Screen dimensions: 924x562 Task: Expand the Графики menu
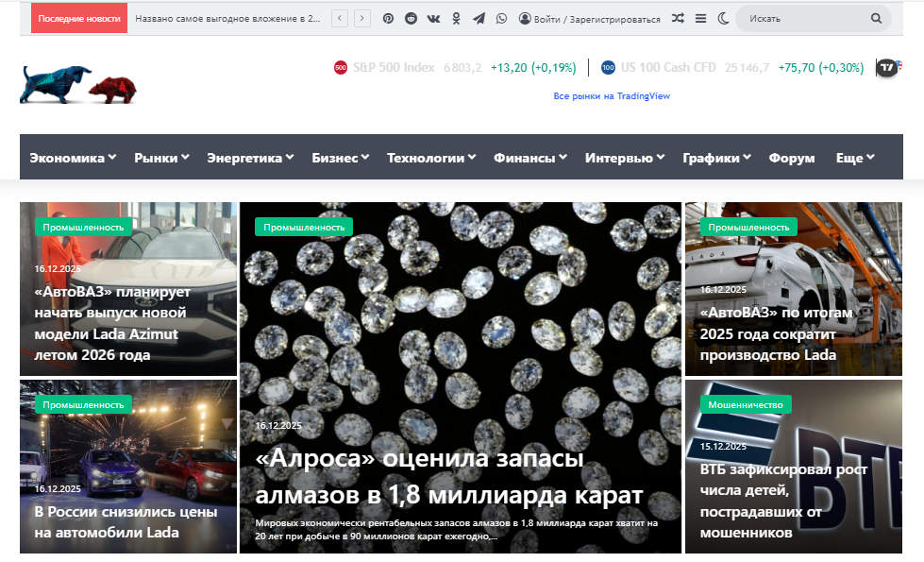[716, 158]
